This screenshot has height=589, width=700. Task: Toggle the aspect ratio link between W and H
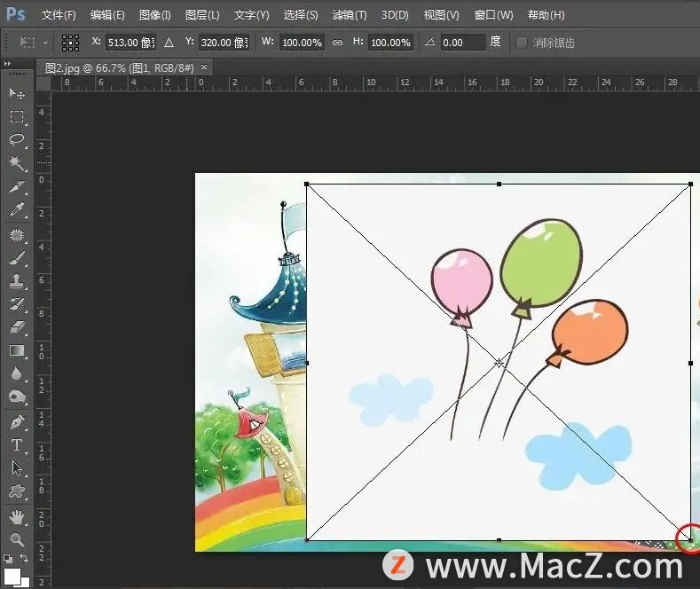337,43
